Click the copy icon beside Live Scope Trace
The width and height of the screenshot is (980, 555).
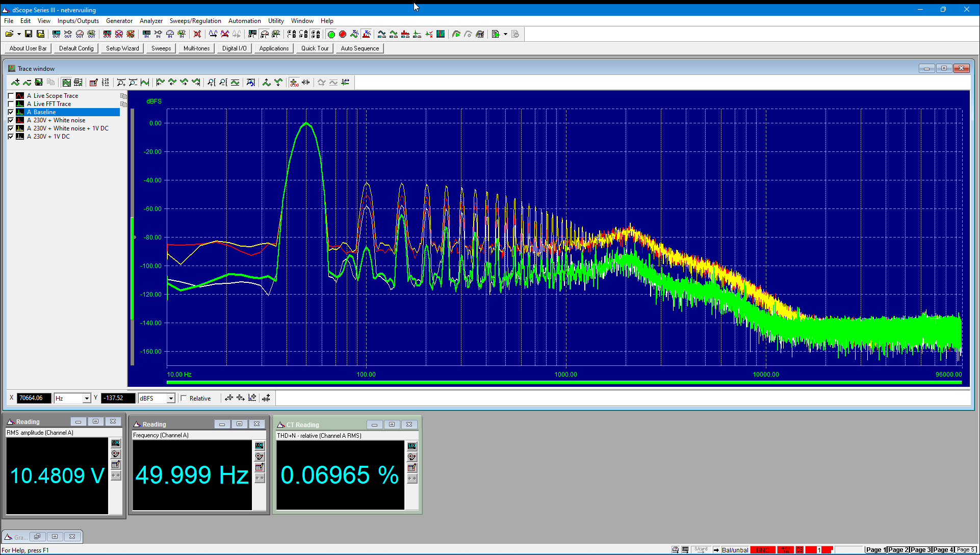123,96
